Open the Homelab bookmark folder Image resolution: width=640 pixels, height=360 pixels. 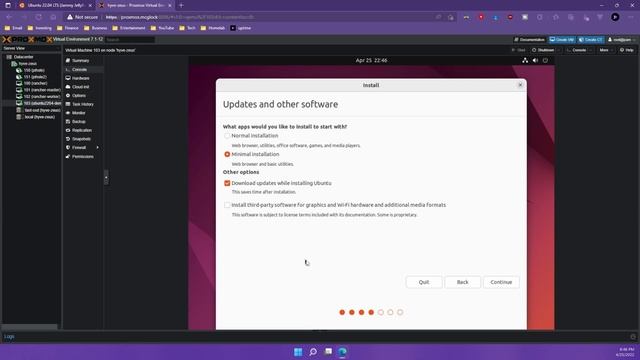pyautogui.click(x=213, y=28)
